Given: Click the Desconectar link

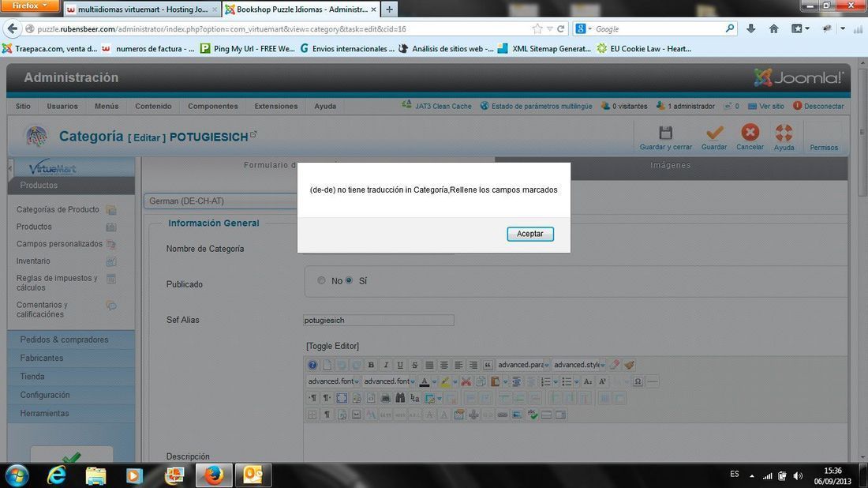Looking at the screenshot, I should click(x=819, y=106).
